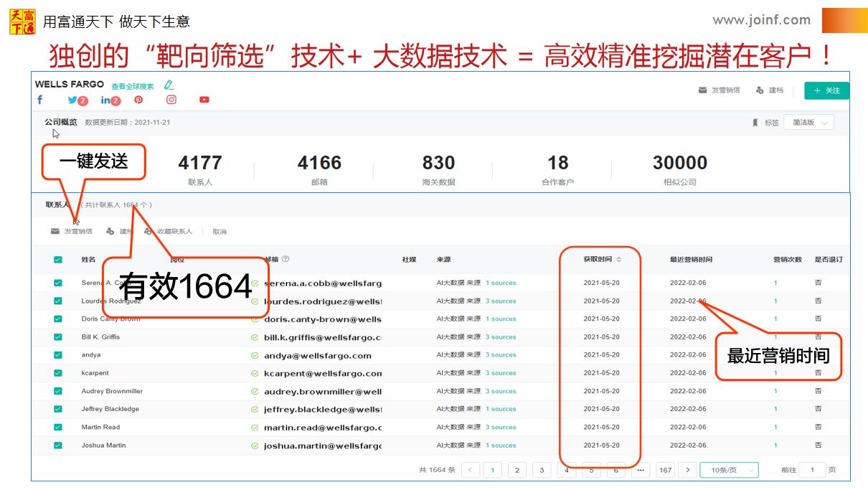Click the bookmark 标签 tag icon
This screenshot has height=490, width=868.
click(x=755, y=123)
